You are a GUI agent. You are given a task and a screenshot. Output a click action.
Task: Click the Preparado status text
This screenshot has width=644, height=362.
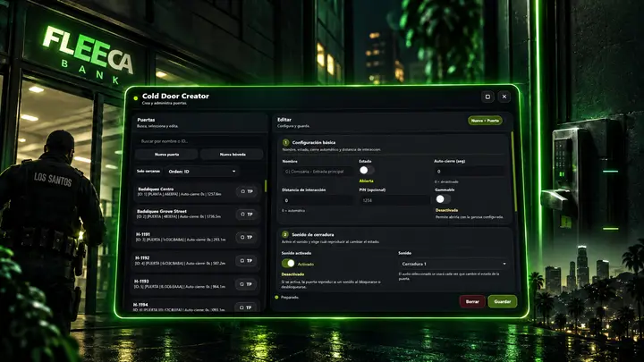[290, 297]
